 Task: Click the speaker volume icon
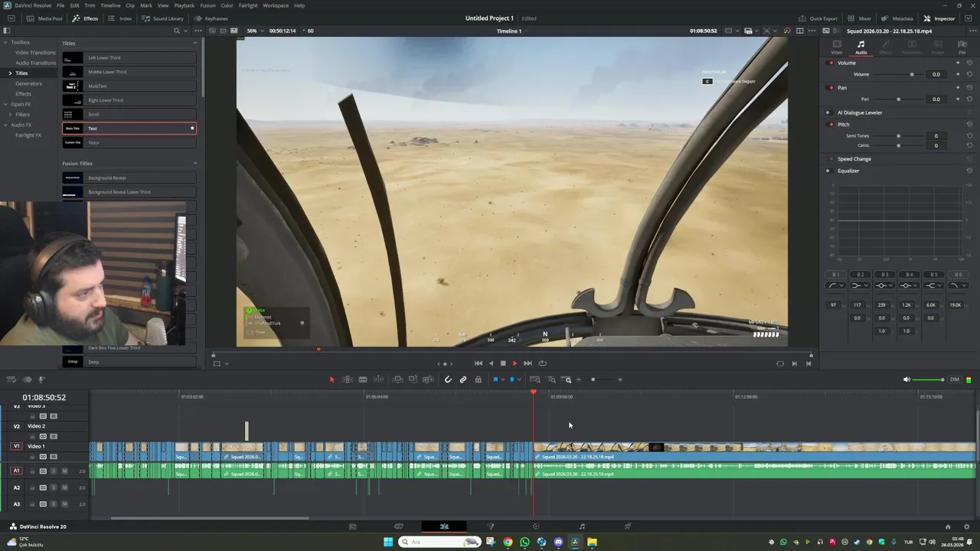906,380
